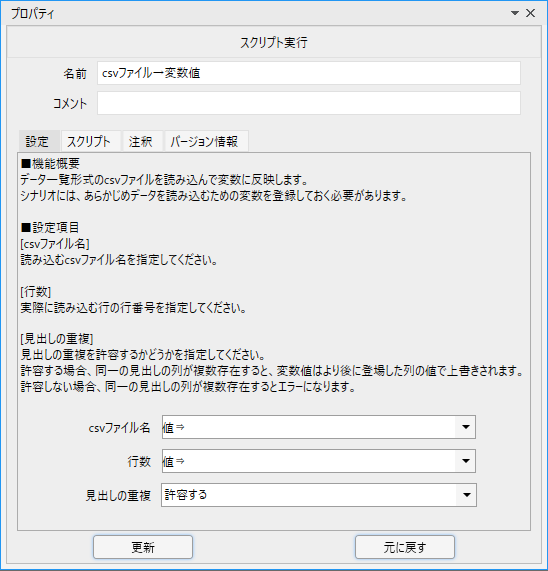Screen dimensions: 548x571
Task: Click the 許容する text in 見出しの重複
Action: [186, 495]
